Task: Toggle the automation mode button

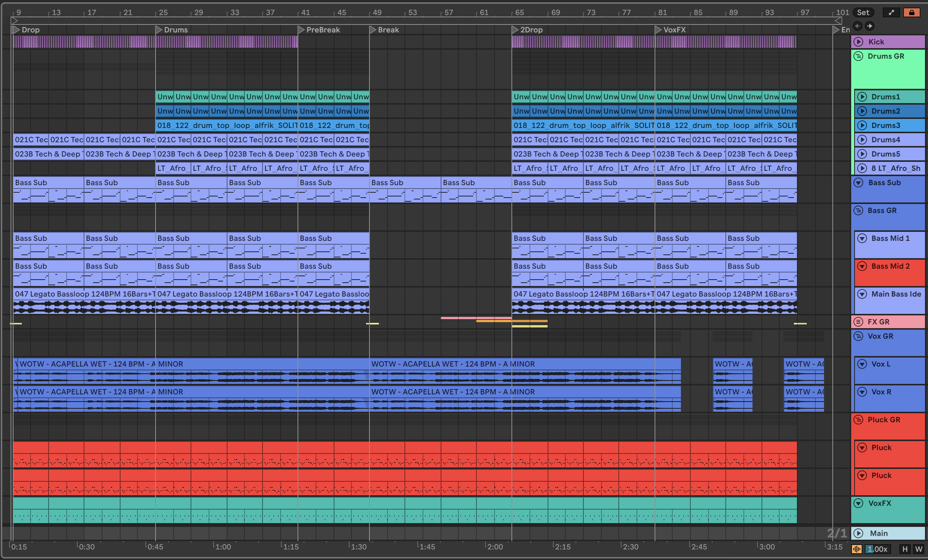Action: pos(891,12)
